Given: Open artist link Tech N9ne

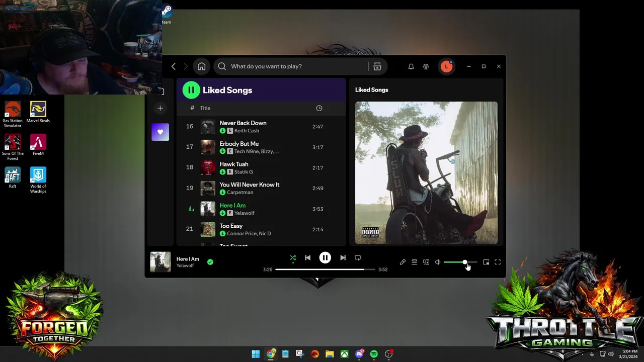Looking at the screenshot, I should 246,151.
